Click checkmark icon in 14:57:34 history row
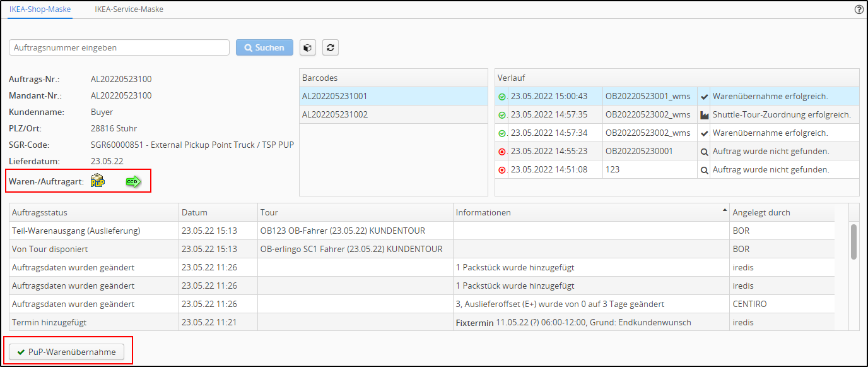This screenshot has width=868, height=367. coord(704,133)
